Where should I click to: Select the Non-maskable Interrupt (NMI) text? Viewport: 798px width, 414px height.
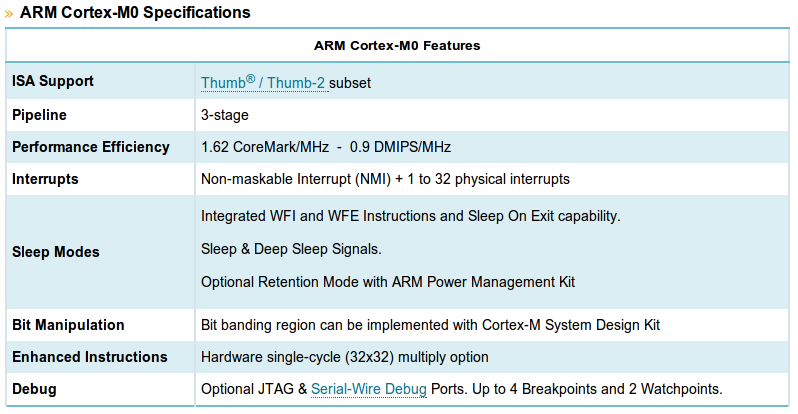pyautogui.click(x=296, y=179)
